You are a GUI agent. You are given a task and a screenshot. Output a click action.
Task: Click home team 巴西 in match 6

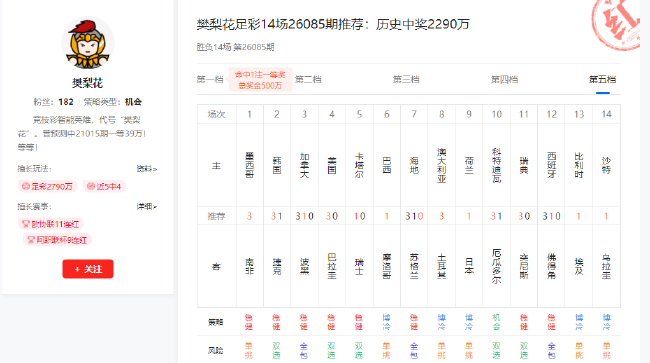386,165
